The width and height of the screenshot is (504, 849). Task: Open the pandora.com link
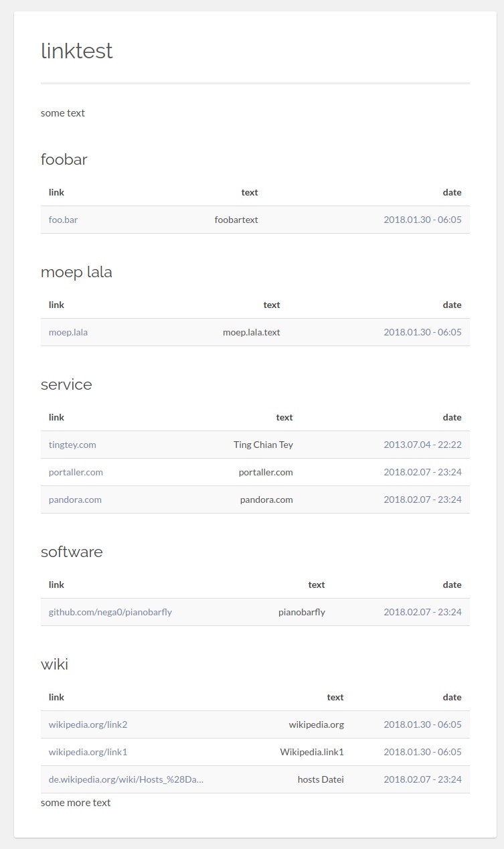pos(75,499)
